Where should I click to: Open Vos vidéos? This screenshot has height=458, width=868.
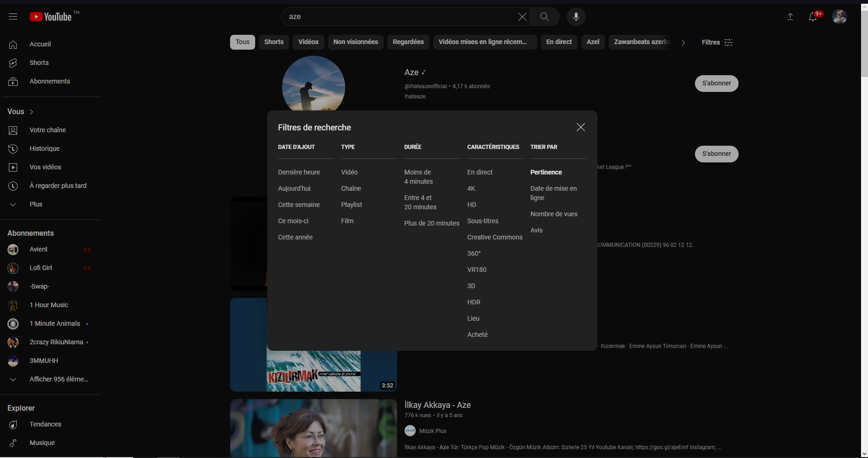51,167
